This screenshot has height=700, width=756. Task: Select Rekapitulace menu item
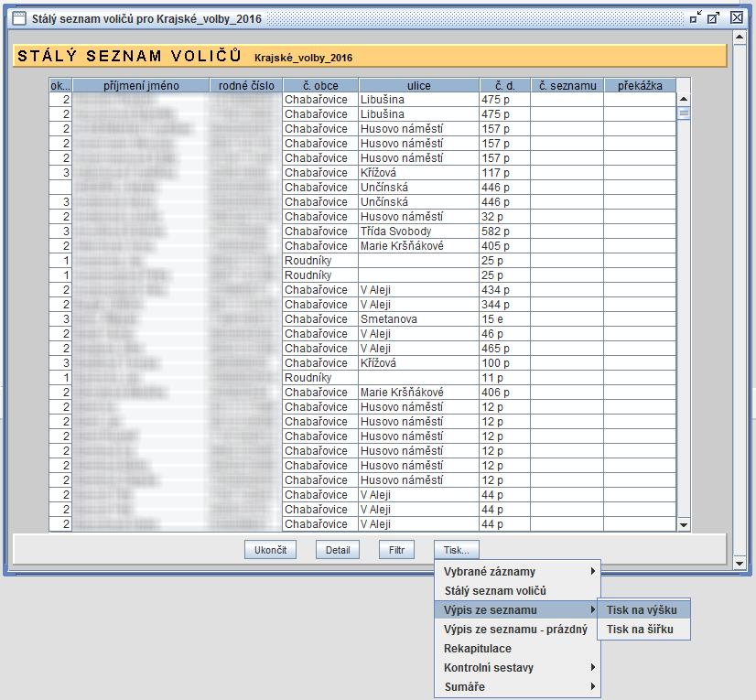pos(517,649)
